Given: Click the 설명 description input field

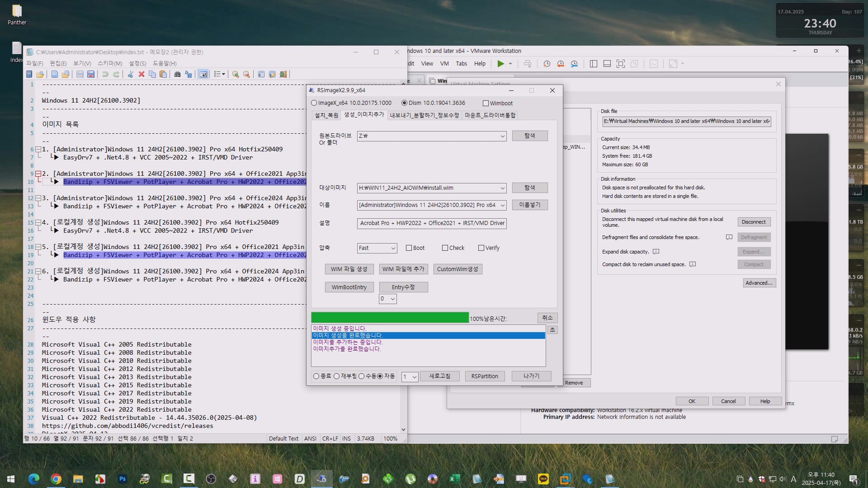Looking at the screenshot, I should 432,223.
